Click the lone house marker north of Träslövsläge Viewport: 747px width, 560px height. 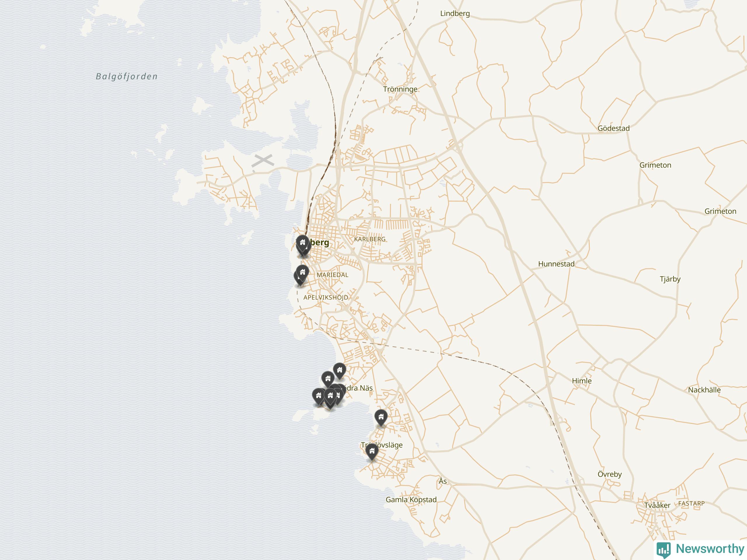point(381,417)
